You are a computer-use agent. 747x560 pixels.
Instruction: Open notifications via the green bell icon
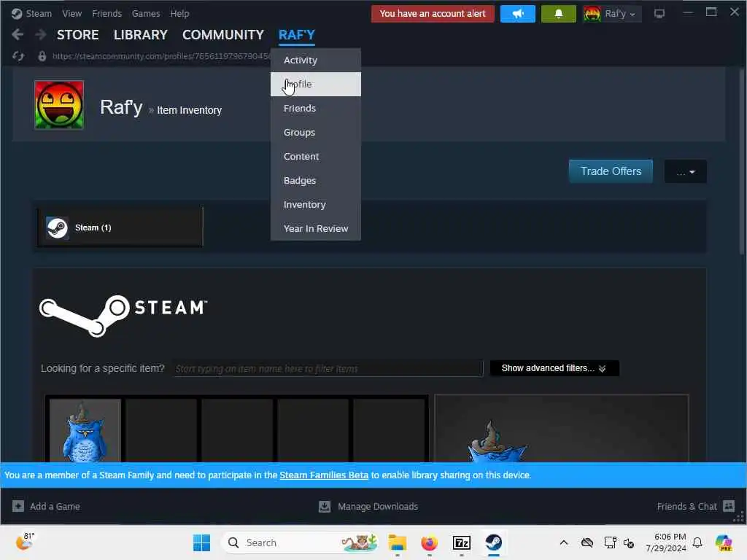[558, 14]
